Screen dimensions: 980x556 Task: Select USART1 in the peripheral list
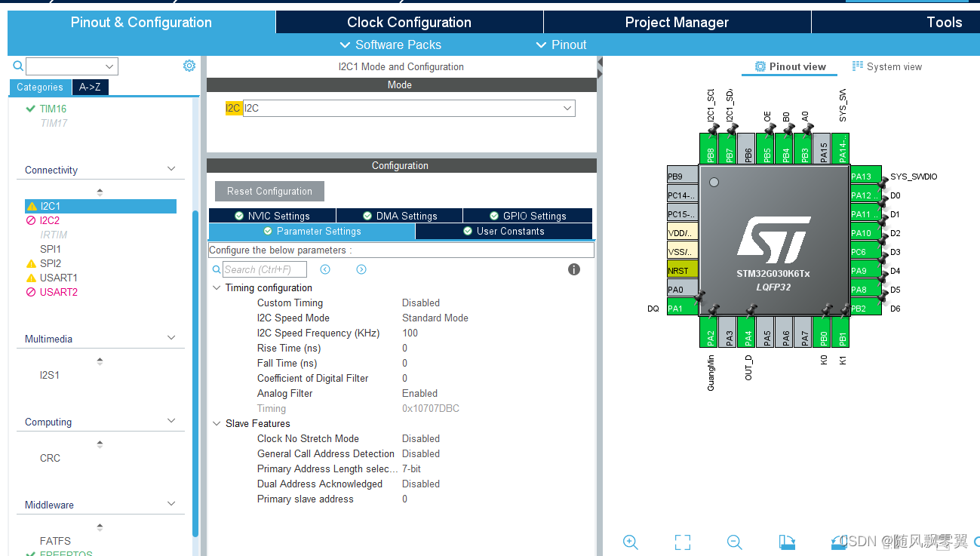pyautogui.click(x=59, y=278)
